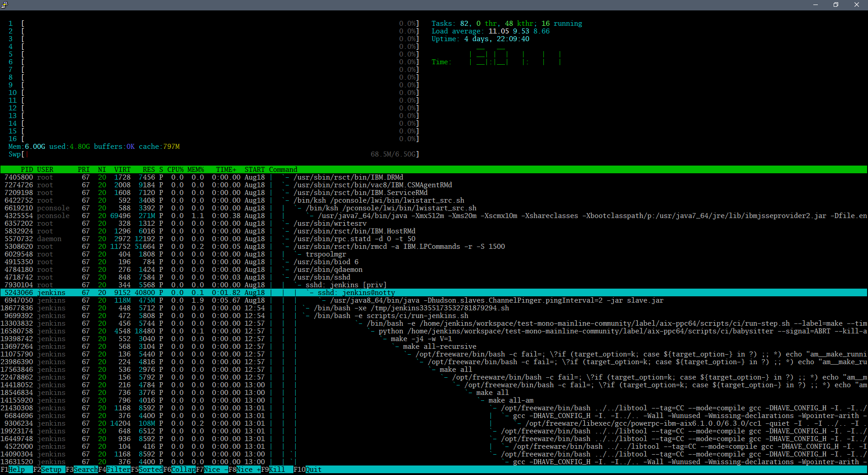The height and width of the screenshot is (475, 868).
Task: Activate F3 Search in htop
Action: (81, 470)
